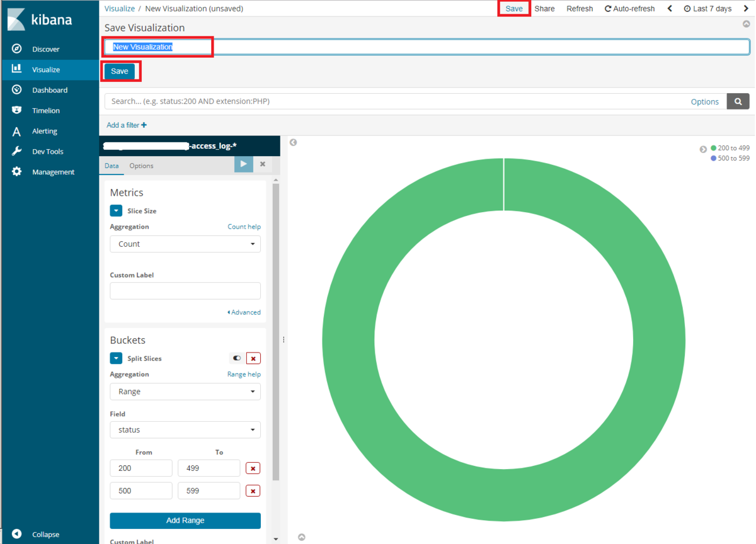Screen dimensions: 756x544
Task: Switch to the Options tab
Action: 141,166
